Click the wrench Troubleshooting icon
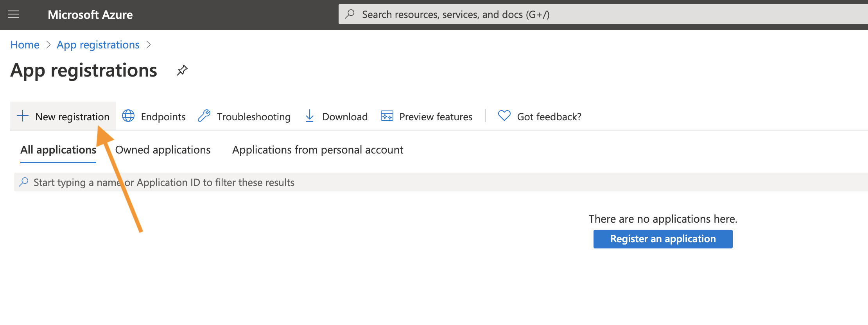The image size is (868, 325). coord(204,116)
